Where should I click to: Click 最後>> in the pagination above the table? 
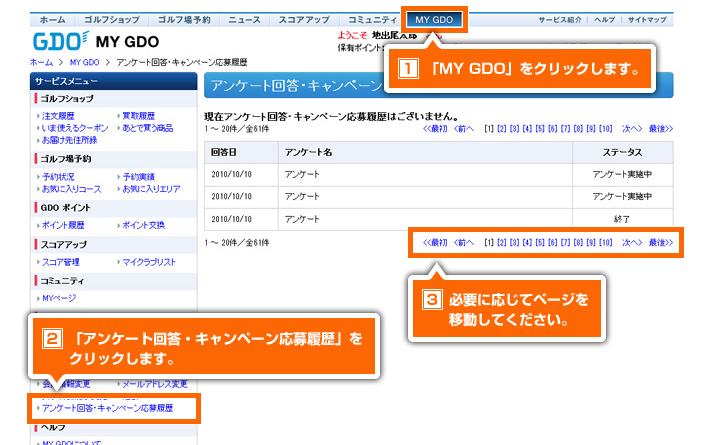click(x=661, y=129)
